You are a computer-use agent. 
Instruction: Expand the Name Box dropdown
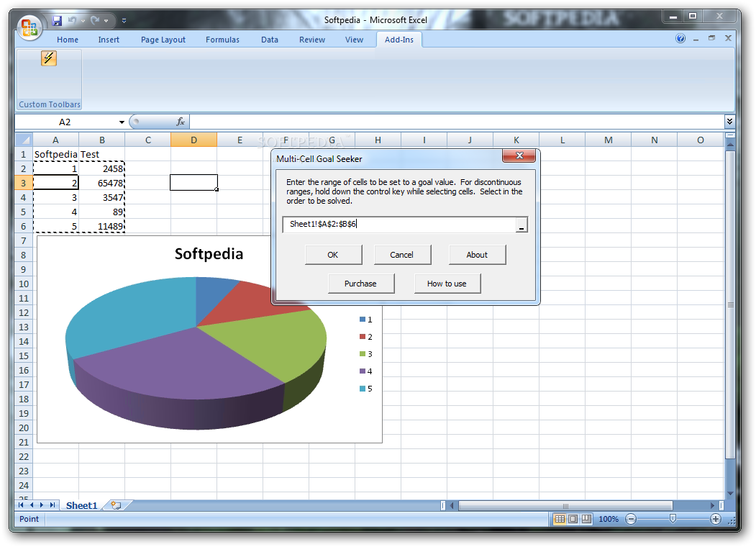(x=122, y=122)
